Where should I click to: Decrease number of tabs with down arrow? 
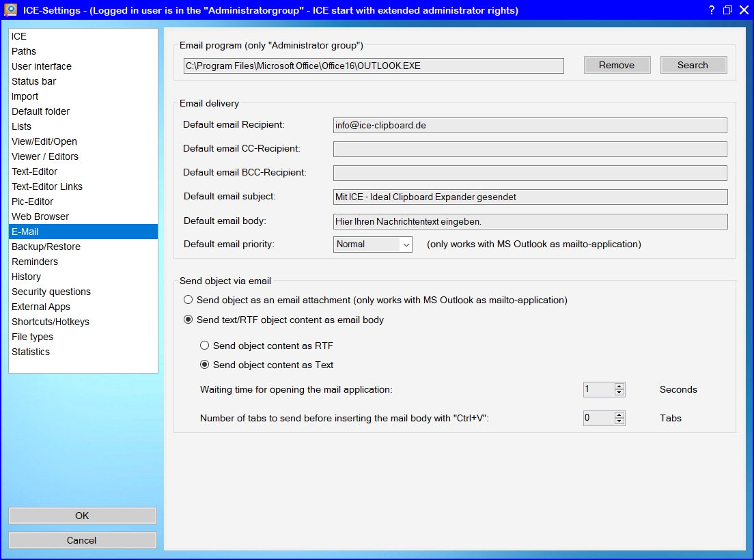tap(619, 421)
